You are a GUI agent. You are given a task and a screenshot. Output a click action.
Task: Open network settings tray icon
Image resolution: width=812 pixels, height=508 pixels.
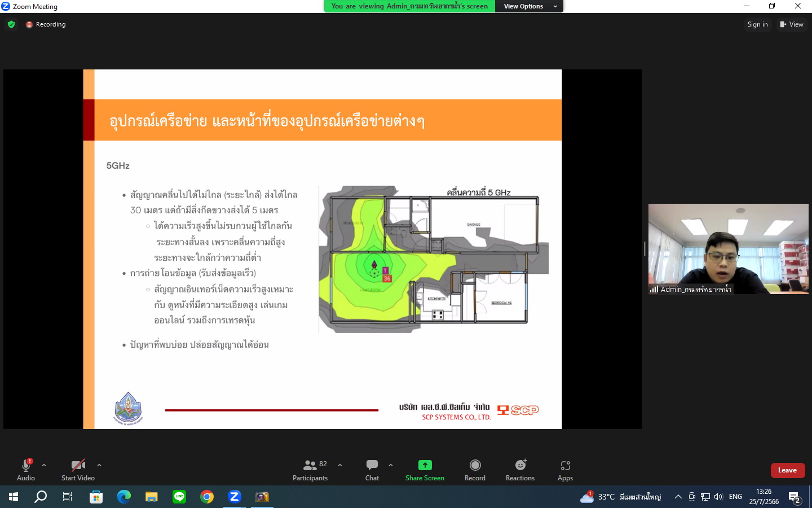[705, 497]
